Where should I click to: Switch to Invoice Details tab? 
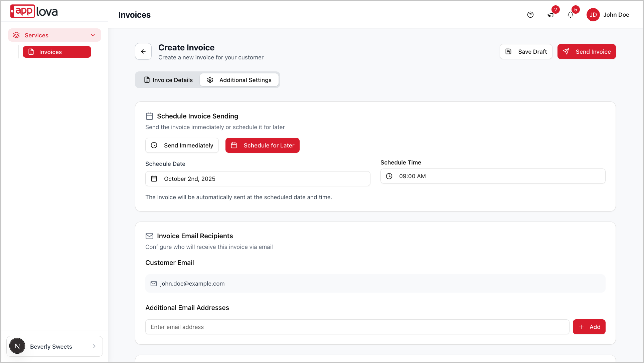(168, 80)
